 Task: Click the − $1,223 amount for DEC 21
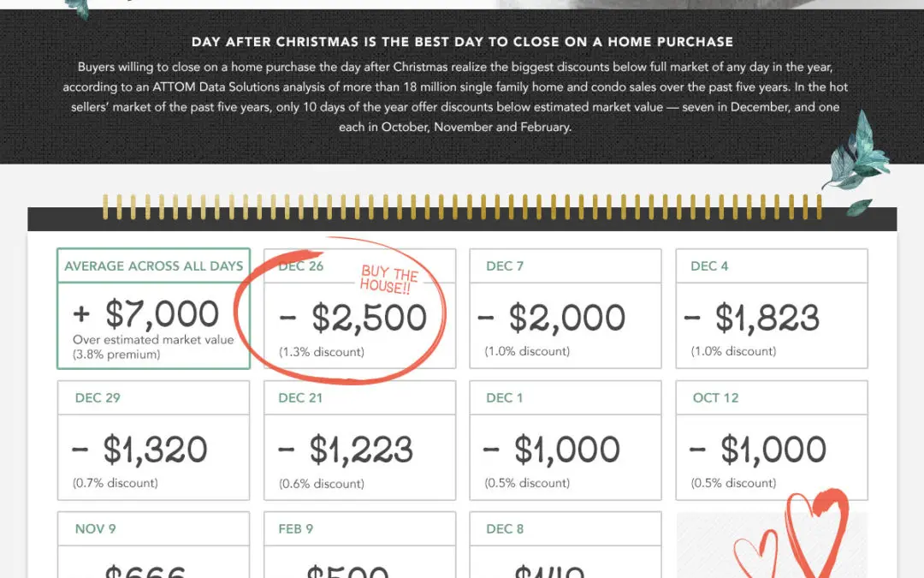point(348,450)
